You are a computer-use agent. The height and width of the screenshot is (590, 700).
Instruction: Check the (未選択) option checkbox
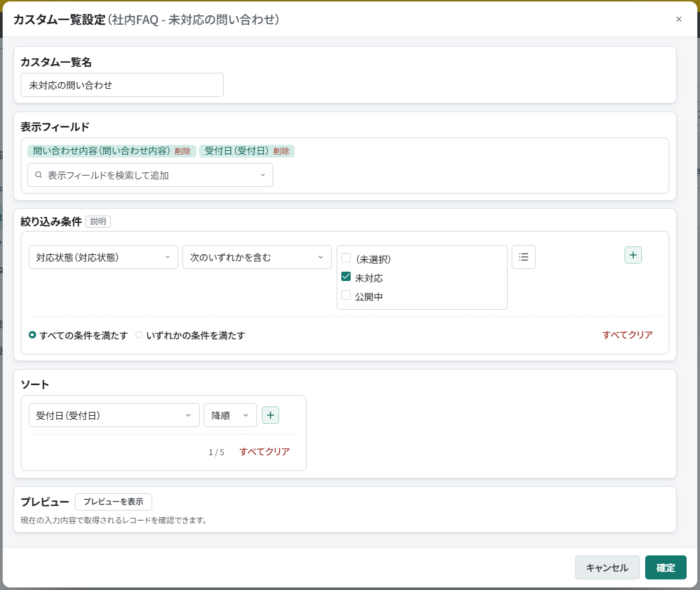click(346, 258)
